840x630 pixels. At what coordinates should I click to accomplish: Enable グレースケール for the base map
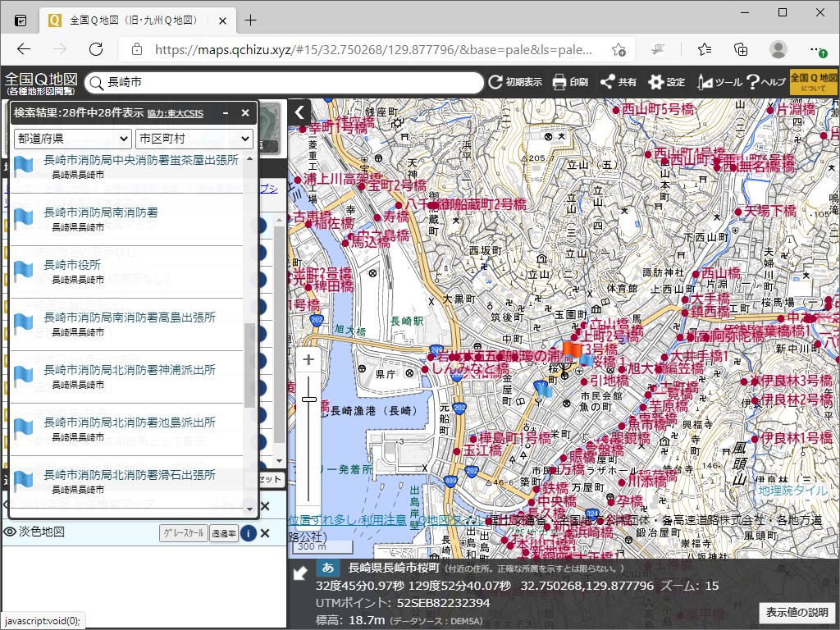[185, 532]
